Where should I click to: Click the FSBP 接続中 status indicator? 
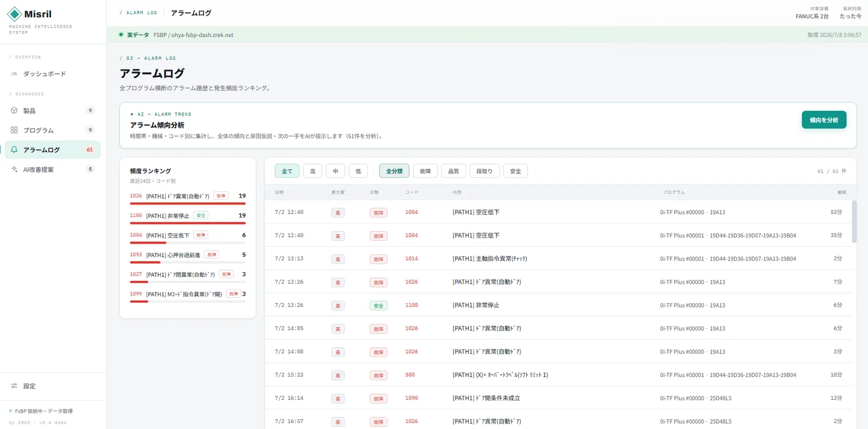(x=41, y=411)
